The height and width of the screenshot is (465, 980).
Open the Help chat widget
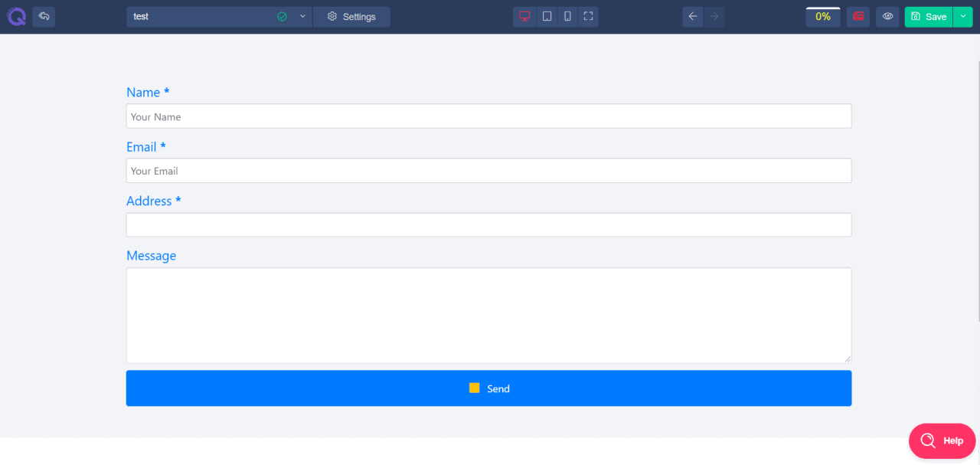click(942, 440)
